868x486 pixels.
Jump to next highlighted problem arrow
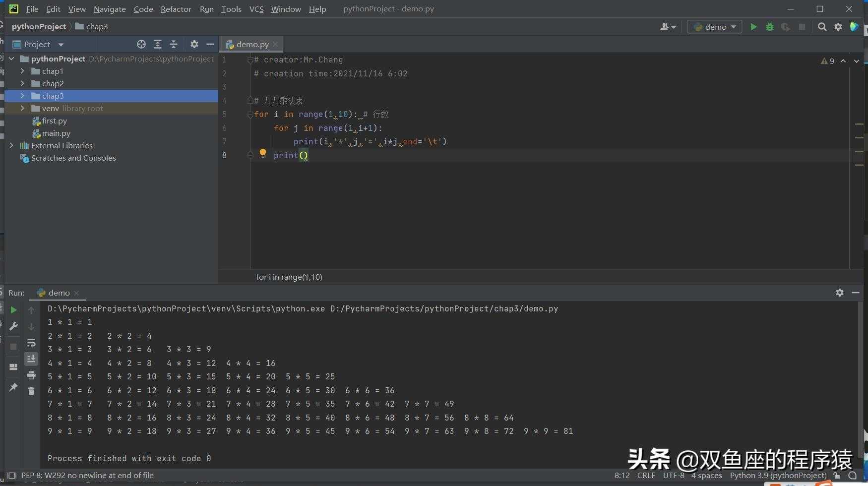pos(857,61)
